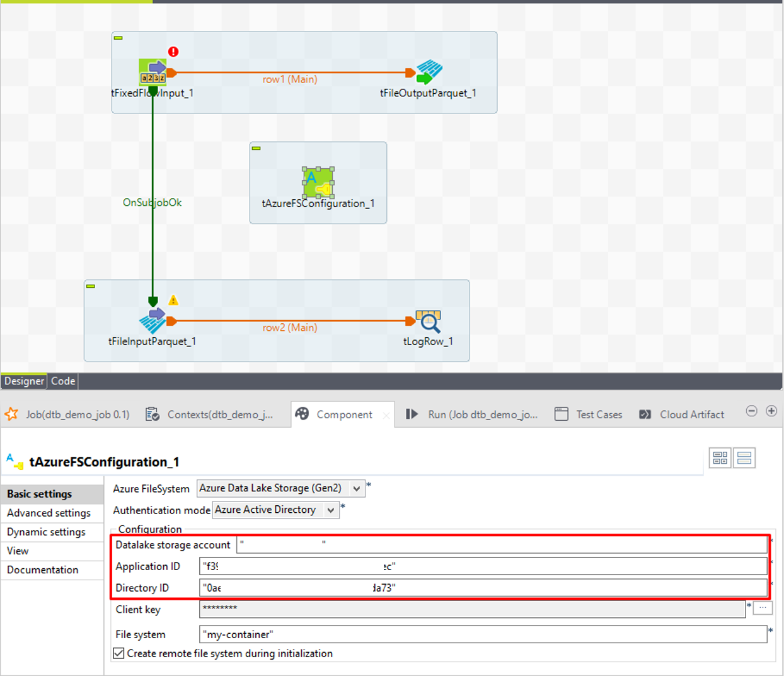Viewport: 784px width, 676px height.
Task: Click the Component tab palette icon
Action: 303,413
